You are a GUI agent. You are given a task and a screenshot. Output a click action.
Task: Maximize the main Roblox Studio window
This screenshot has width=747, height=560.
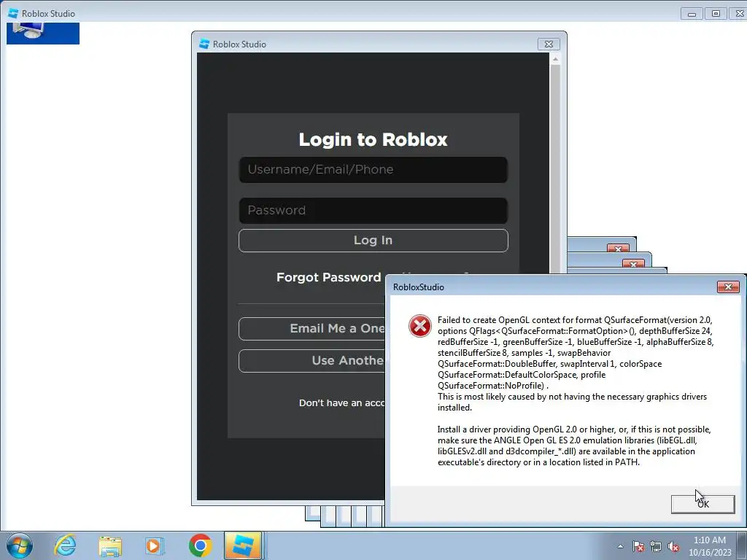[716, 14]
